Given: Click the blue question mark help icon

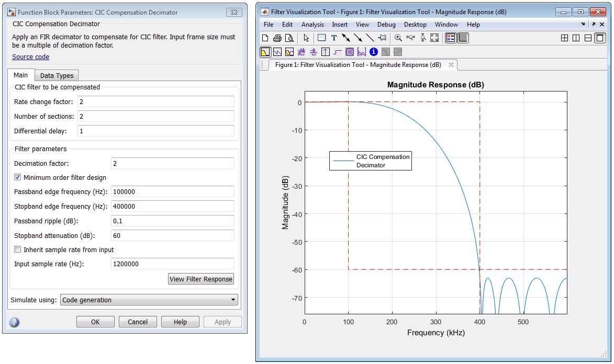Looking at the screenshot, I should click(15, 322).
